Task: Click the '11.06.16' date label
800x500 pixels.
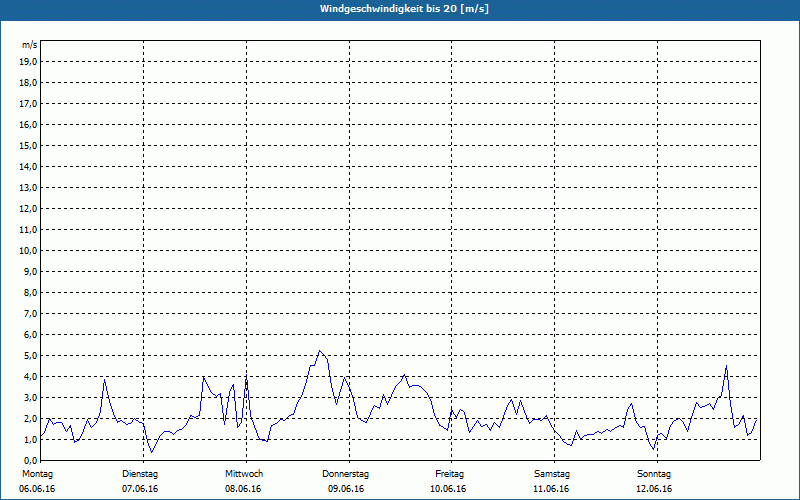Action: click(x=551, y=489)
